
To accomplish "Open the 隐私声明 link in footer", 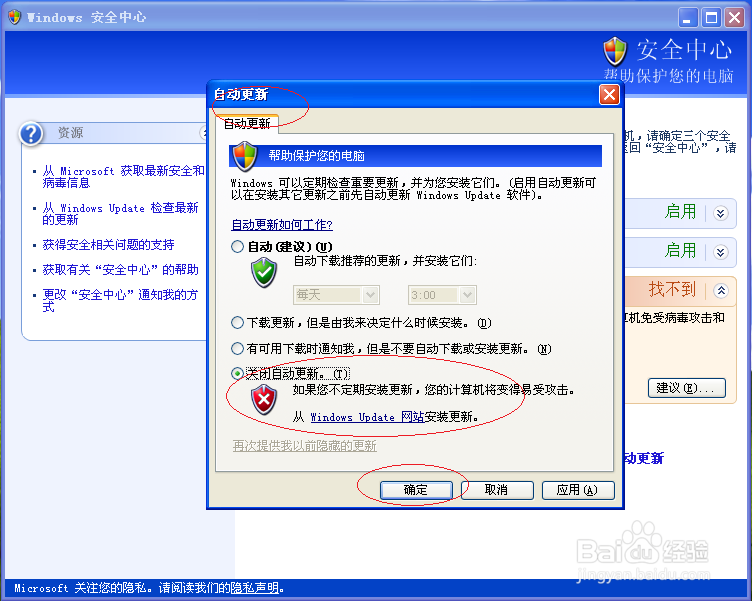I will (254, 588).
